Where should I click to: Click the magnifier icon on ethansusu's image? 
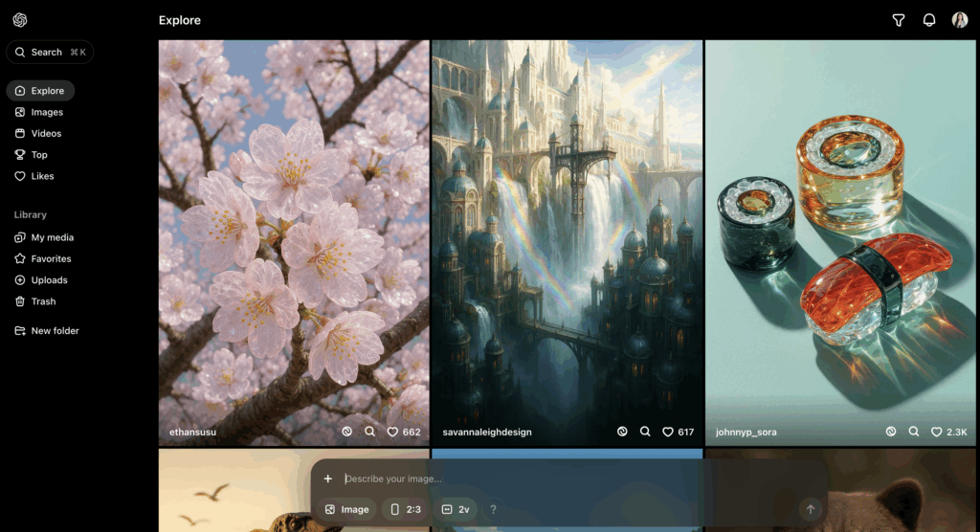[x=370, y=432]
